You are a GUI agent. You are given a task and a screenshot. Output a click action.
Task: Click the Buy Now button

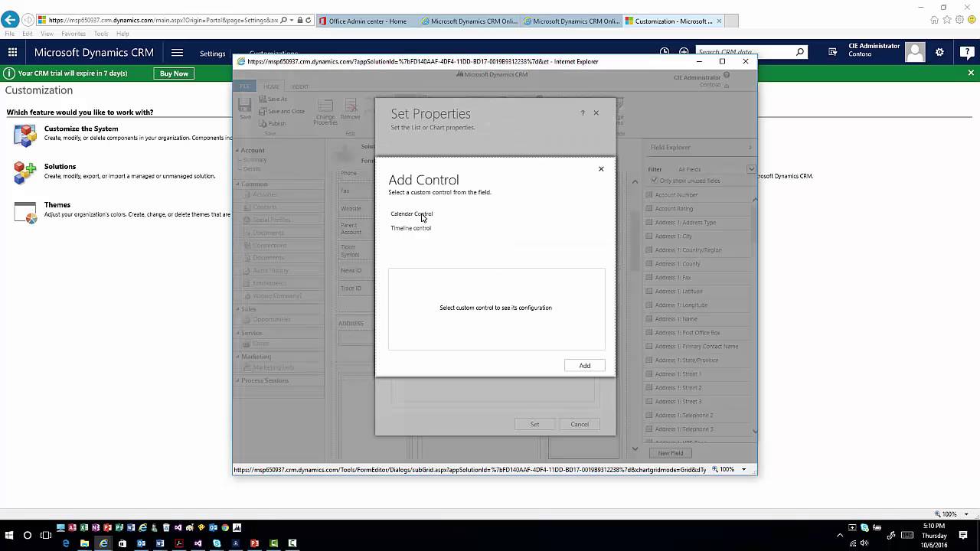coord(174,73)
